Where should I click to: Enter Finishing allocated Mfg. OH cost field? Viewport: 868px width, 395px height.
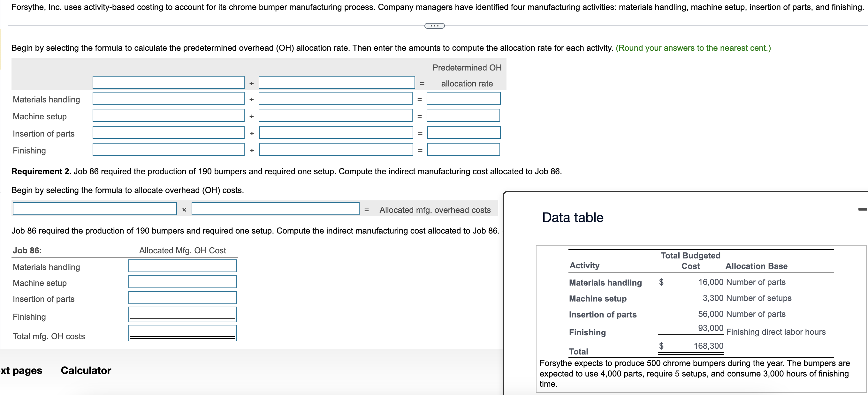click(x=182, y=314)
